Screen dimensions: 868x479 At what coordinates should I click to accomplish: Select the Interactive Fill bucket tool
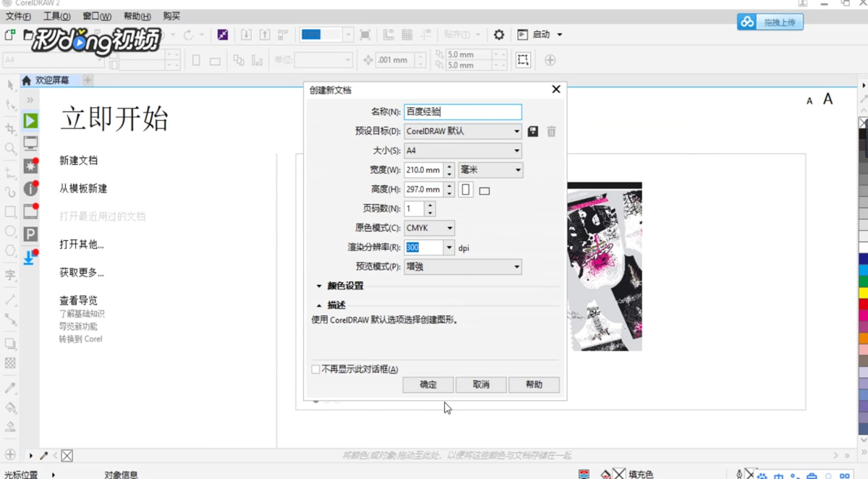click(x=10, y=408)
